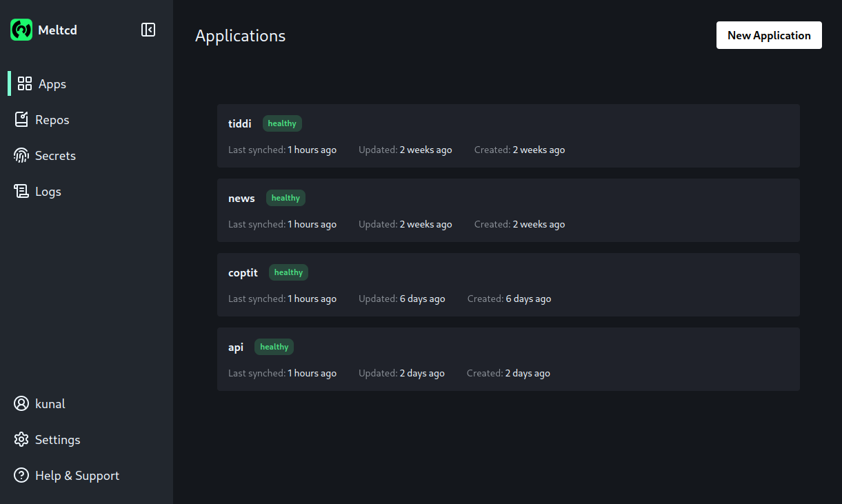The height and width of the screenshot is (504, 842).
Task: Click the Settings gear icon
Action: pos(22,440)
